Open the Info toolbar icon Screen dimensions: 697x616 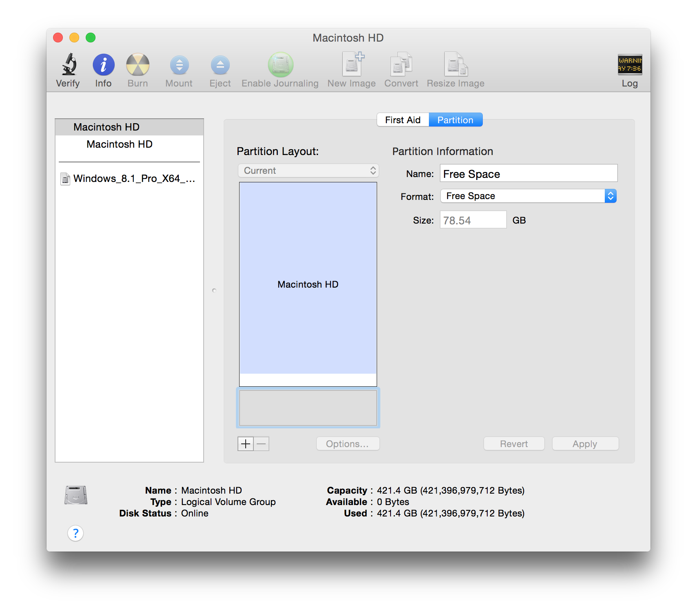tap(104, 64)
